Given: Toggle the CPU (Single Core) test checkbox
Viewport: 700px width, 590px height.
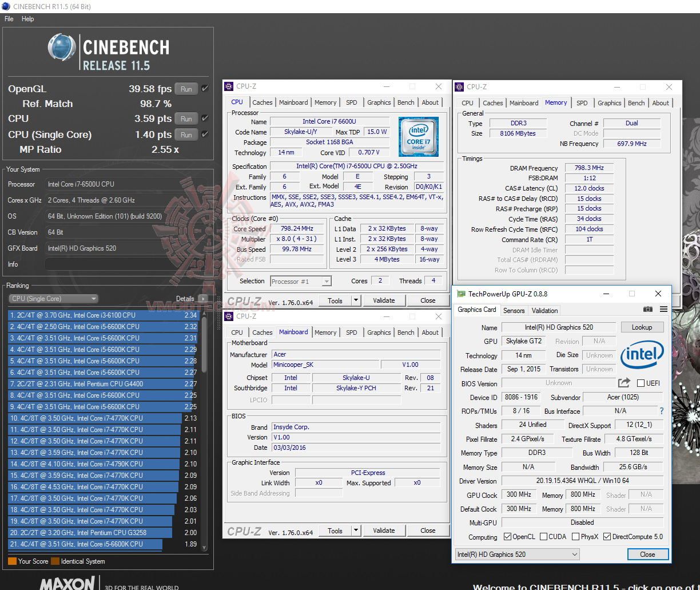Looking at the screenshot, I should click(205, 134).
